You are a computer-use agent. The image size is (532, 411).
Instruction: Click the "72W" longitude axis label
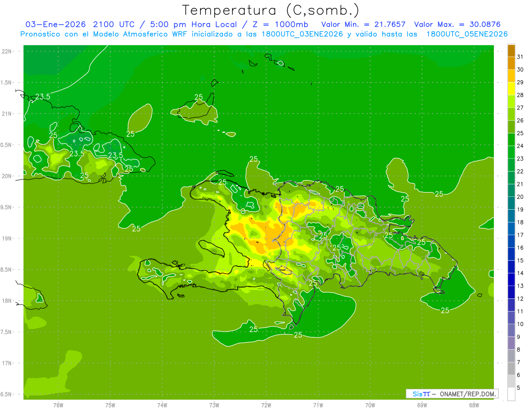tap(266, 405)
